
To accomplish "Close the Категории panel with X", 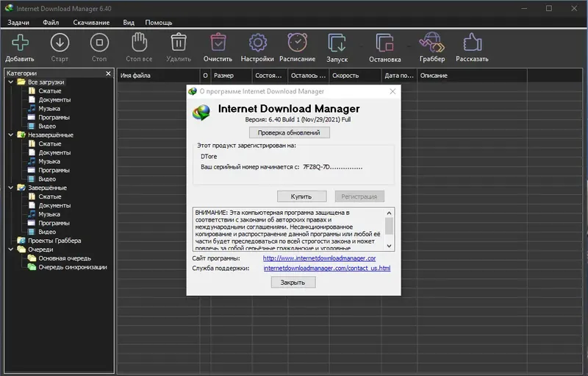I will click(x=108, y=73).
